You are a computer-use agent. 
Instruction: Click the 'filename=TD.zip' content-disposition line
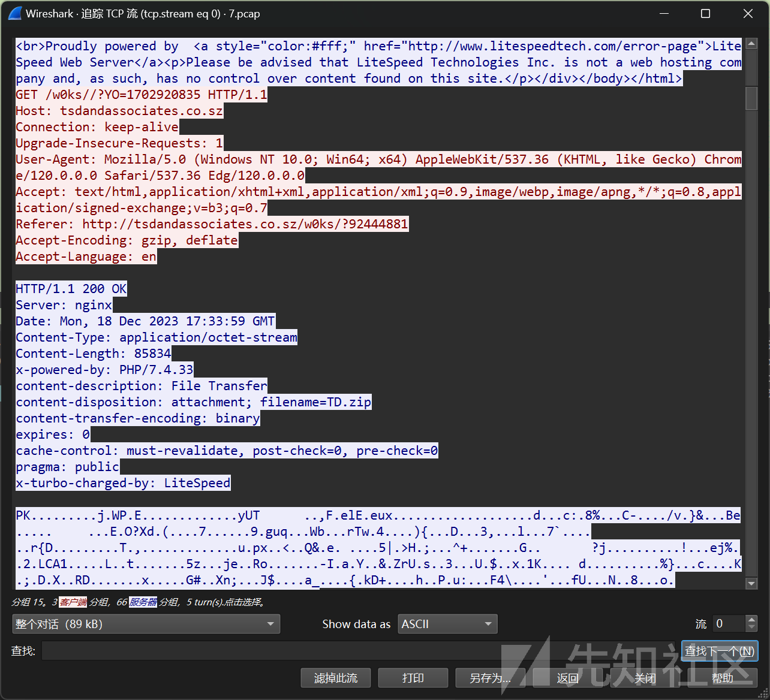coord(194,402)
